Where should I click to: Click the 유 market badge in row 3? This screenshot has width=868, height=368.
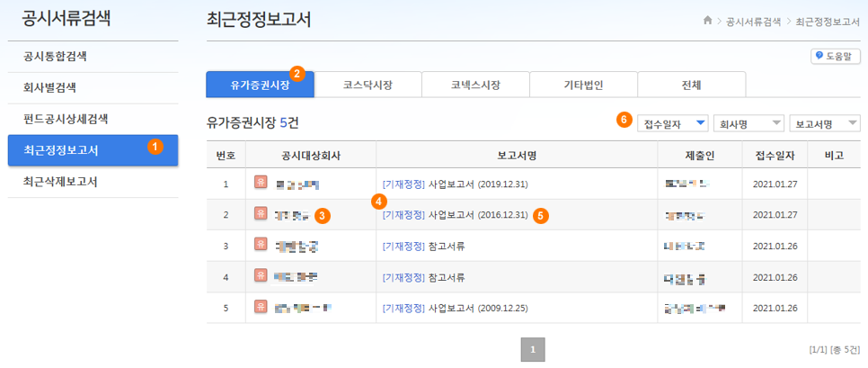pyautogui.click(x=260, y=243)
